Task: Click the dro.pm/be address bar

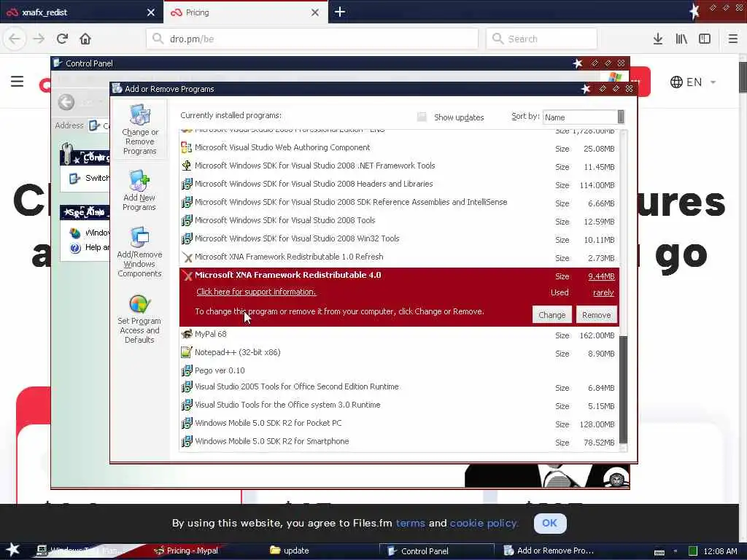Action: 312,39
